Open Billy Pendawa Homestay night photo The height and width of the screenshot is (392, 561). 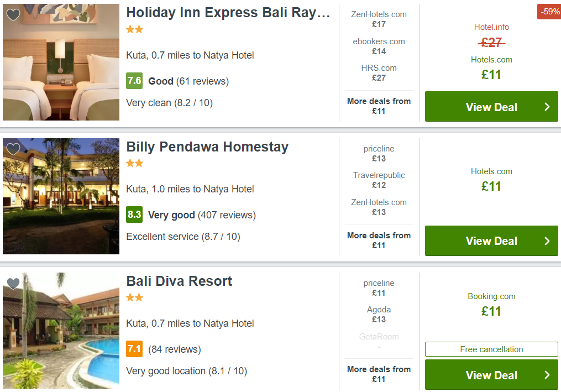click(x=61, y=196)
